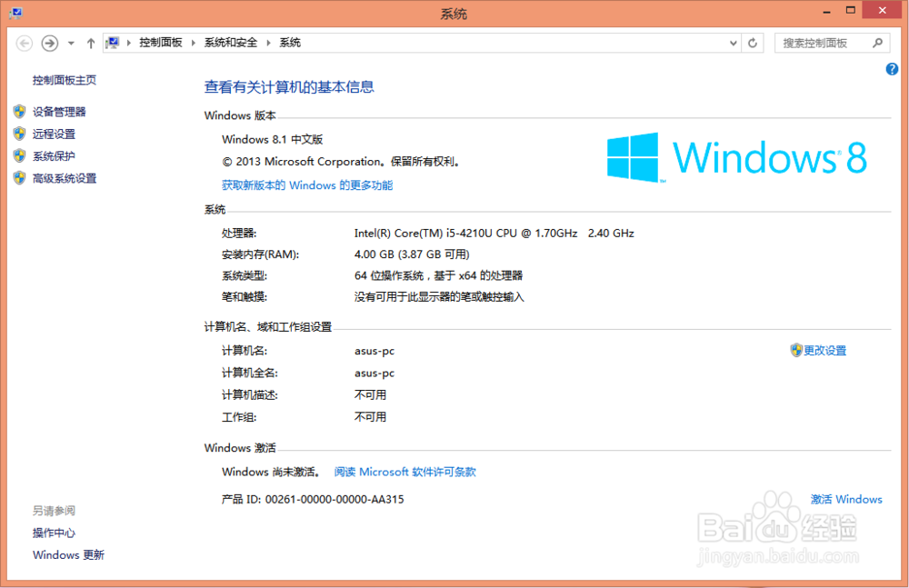The width and height of the screenshot is (909, 588).
Task: Expand chevron after 控制面板 breadcrumb
Action: [x=193, y=43]
